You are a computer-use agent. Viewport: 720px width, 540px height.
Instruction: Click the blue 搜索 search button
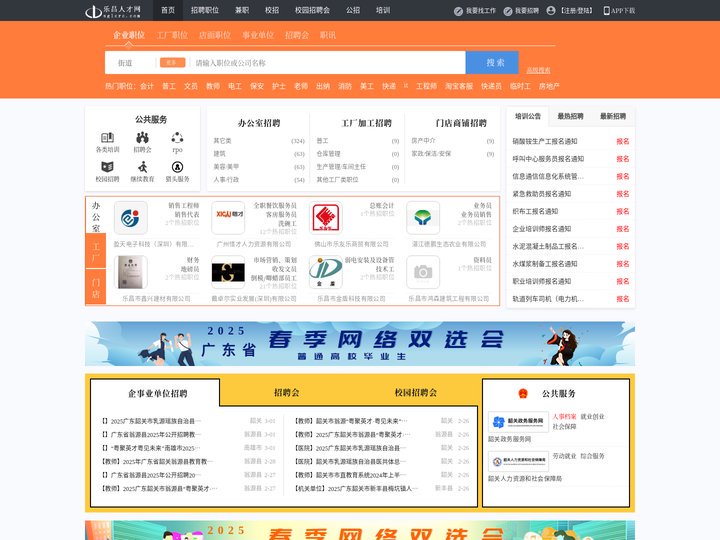click(492, 62)
